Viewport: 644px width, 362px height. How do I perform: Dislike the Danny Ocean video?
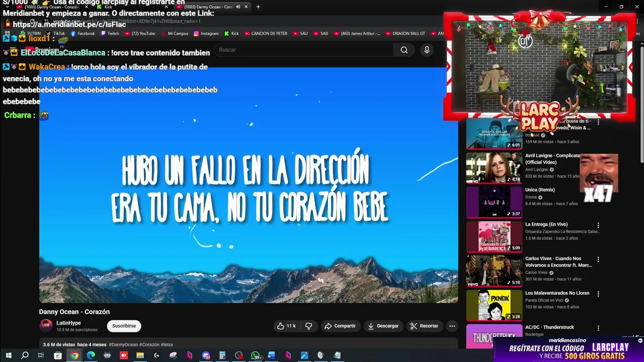308,326
